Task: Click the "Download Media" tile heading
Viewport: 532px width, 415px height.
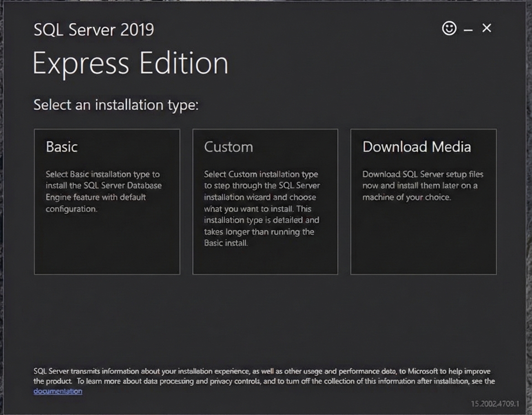Action: 416,147
